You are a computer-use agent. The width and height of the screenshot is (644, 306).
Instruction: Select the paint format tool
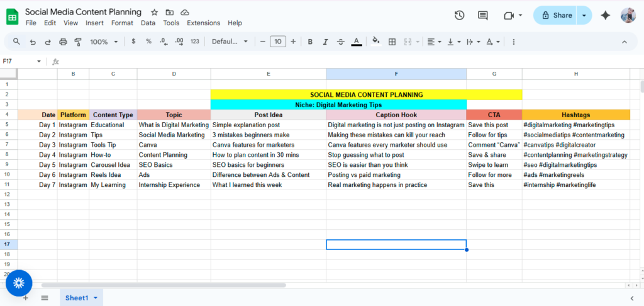click(78, 42)
